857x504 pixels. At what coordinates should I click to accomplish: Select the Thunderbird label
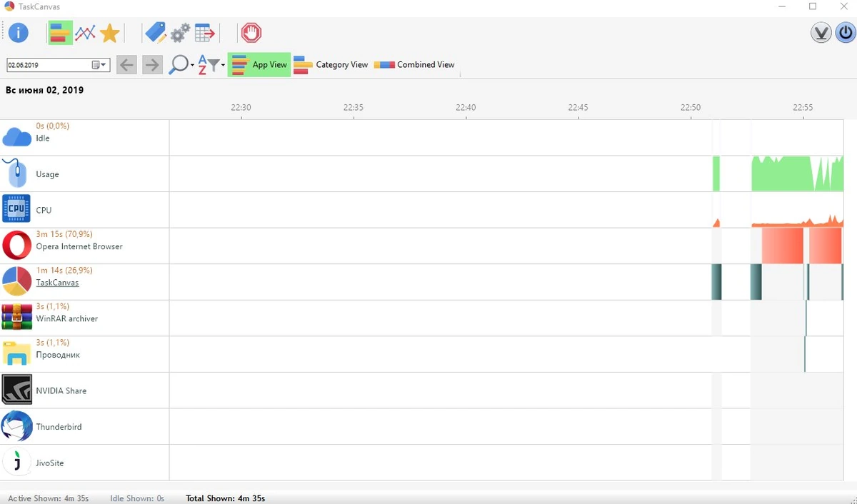tap(59, 427)
